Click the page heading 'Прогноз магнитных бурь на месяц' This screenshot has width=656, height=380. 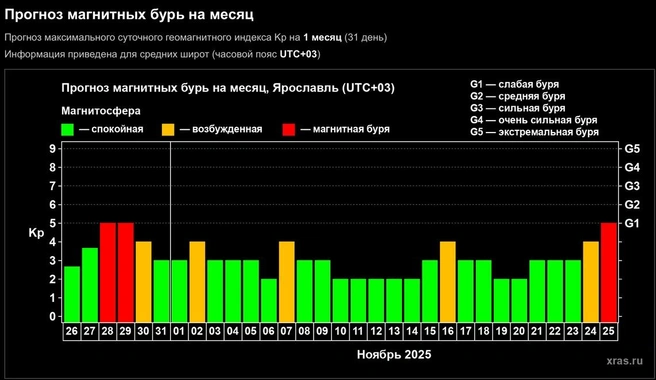pos(129,15)
